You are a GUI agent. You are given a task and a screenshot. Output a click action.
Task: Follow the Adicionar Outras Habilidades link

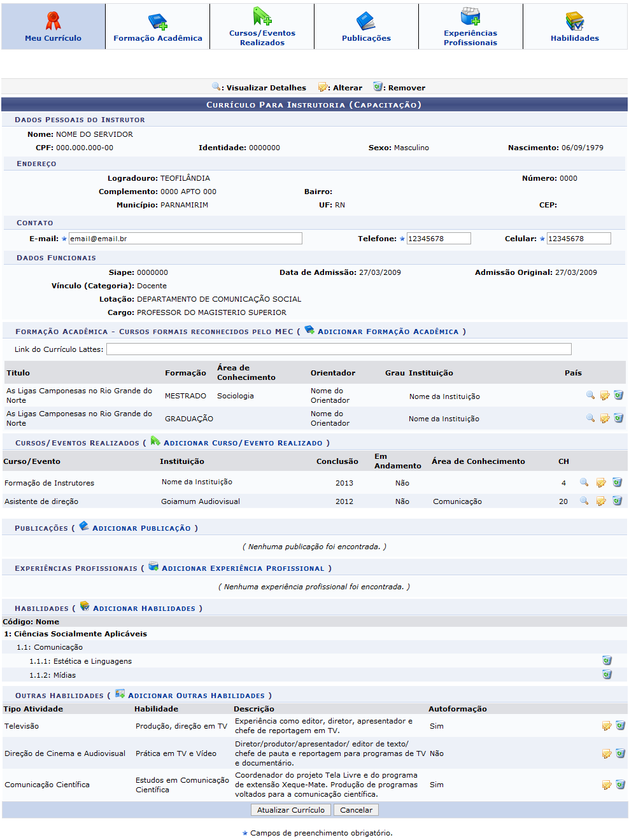pyautogui.click(x=197, y=696)
